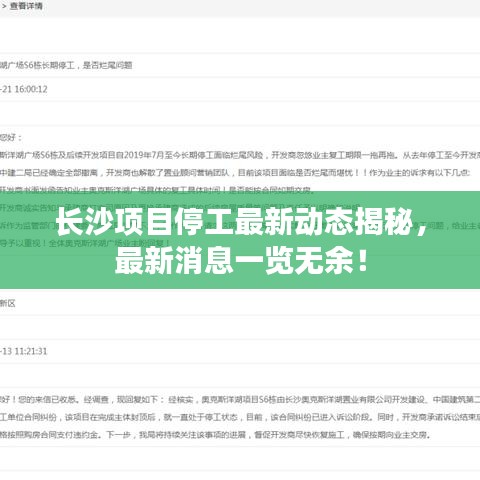Click the greeting text 您好：
Image resolution: width=480 pixels, height=480 pixels.
click(11, 137)
